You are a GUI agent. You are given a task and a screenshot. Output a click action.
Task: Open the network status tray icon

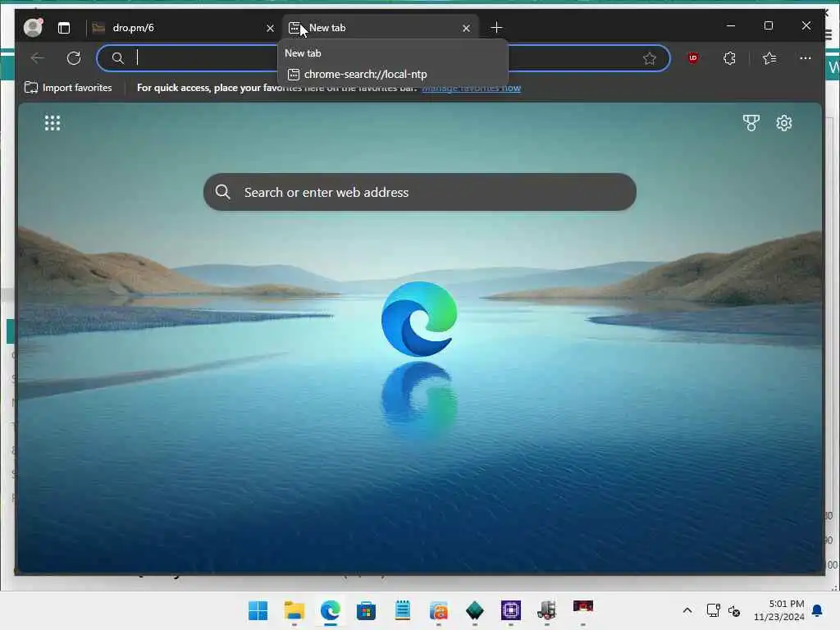tap(714, 610)
